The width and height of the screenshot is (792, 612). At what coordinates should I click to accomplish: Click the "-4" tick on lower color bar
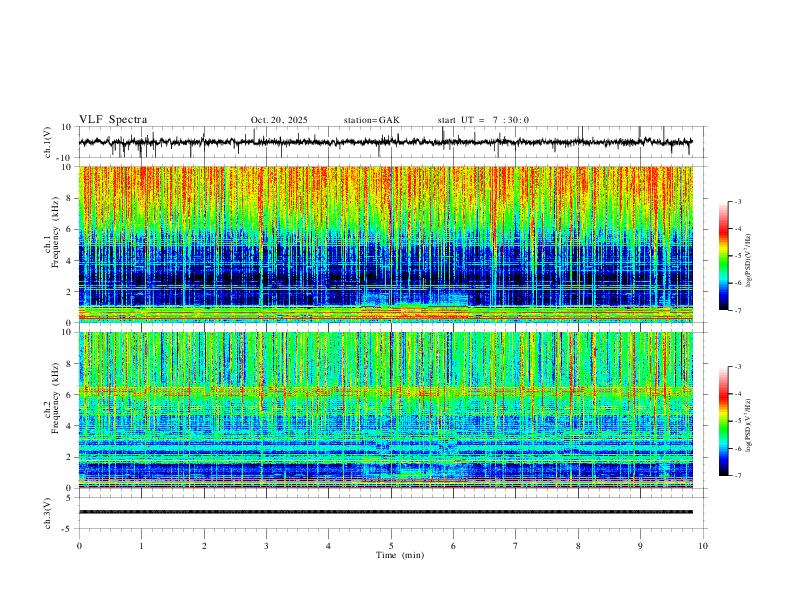pos(737,394)
